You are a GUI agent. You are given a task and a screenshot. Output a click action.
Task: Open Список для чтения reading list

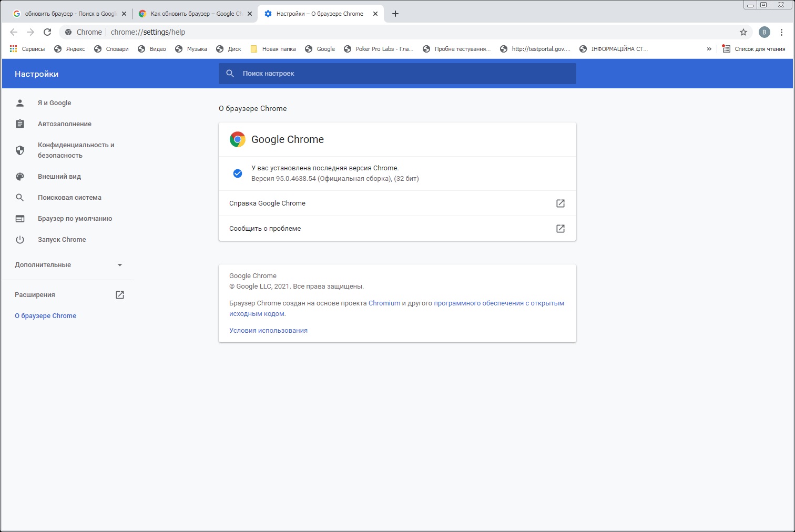[753, 49]
